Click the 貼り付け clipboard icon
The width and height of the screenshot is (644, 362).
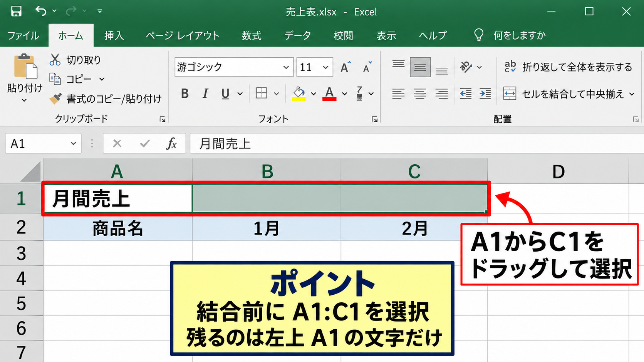[25, 66]
